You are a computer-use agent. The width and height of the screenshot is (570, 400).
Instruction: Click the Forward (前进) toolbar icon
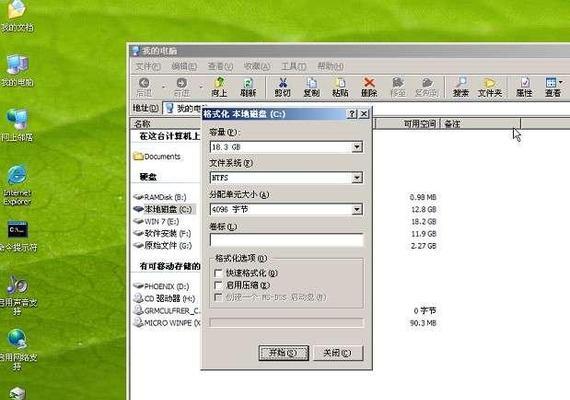[x=181, y=87]
